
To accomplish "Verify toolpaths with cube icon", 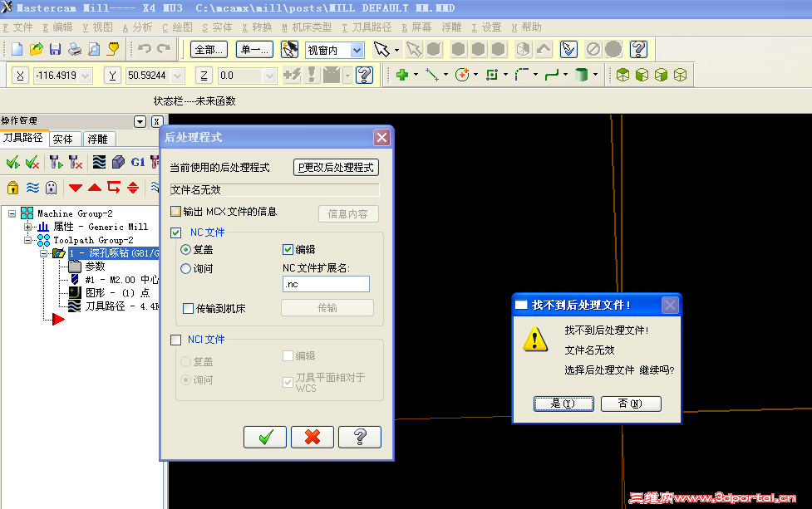I will (x=118, y=162).
